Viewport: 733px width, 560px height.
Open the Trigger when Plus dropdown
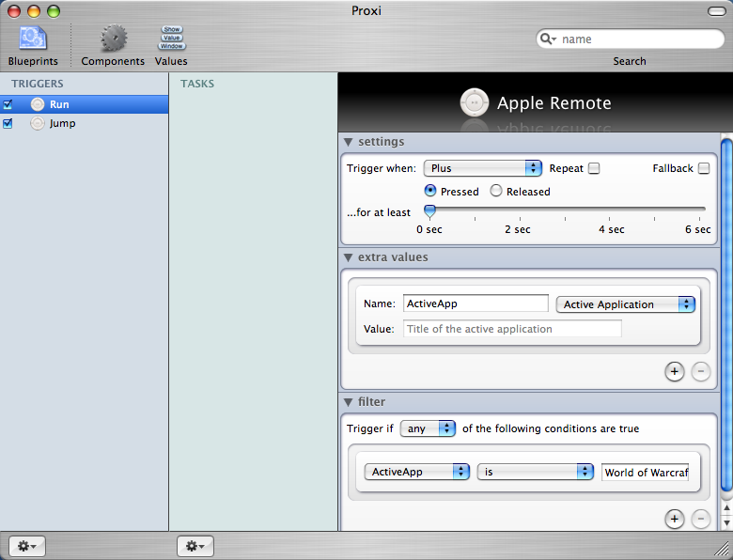482,168
